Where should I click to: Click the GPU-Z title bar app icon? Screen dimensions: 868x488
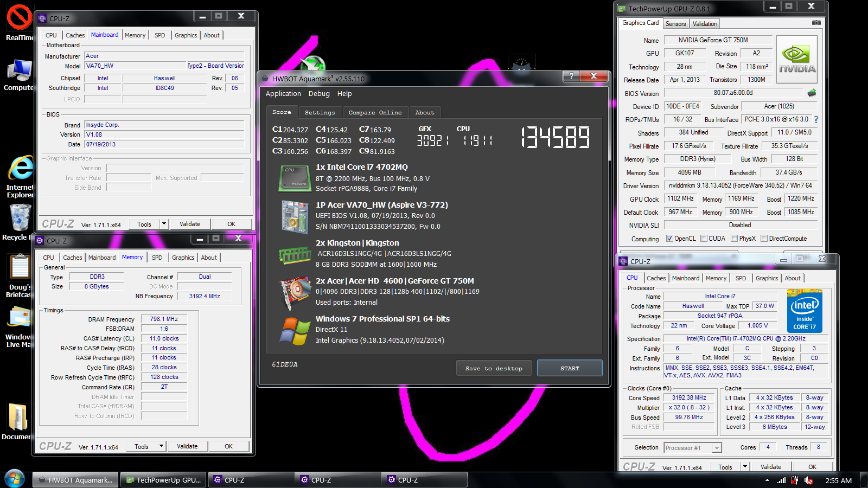pyautogui.click(x=622, y=9)
